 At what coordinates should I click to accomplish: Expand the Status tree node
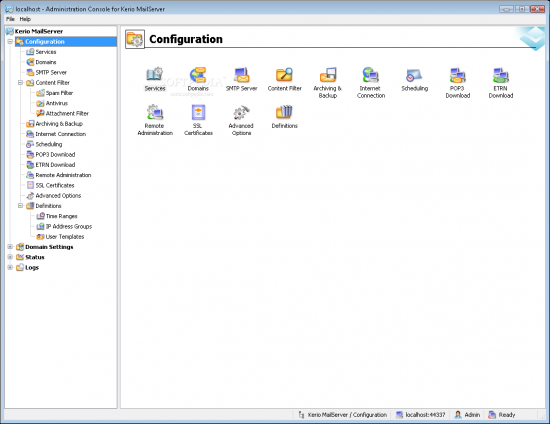click(10, 257)
